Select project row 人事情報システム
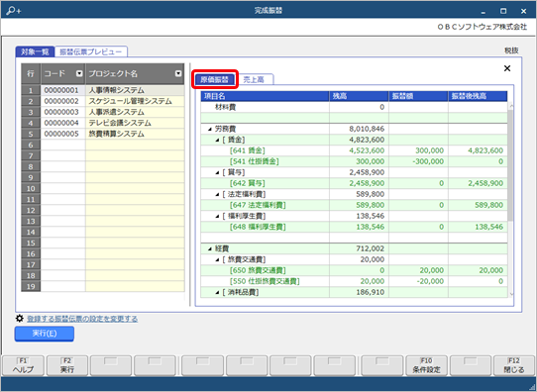This screenshot has width=537, height=392. click(x=135, y=90)
